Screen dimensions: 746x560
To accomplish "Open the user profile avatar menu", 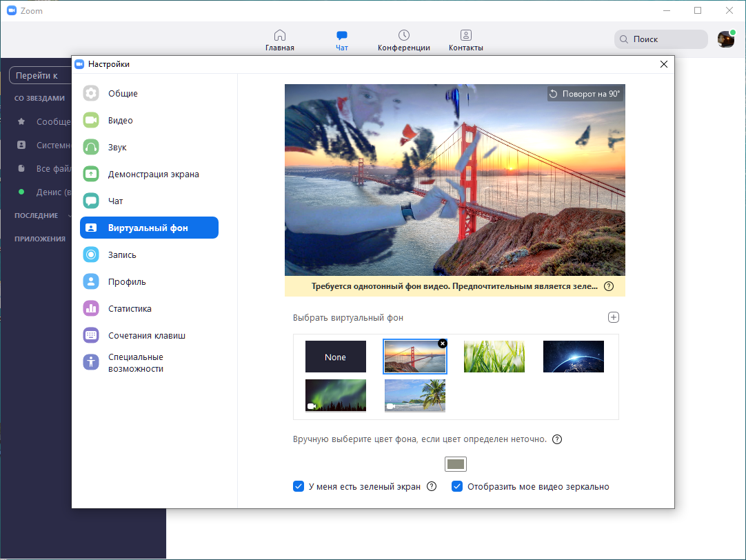I will [x=726, y=39].
